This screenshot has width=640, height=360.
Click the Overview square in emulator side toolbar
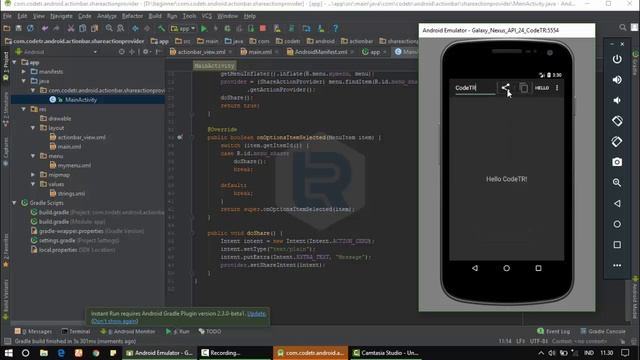[617, 244]
